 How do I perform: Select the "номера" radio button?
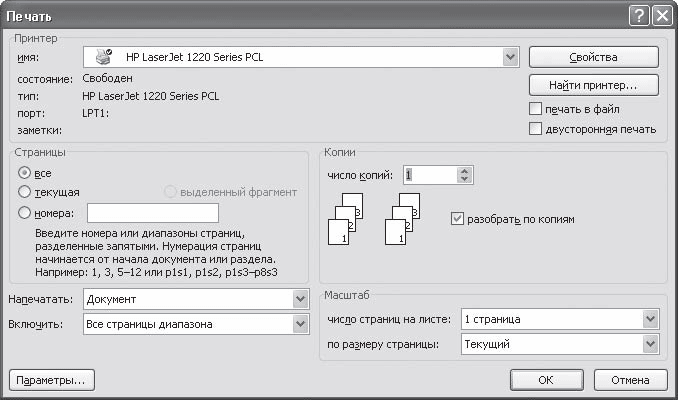tap(25, 212)
